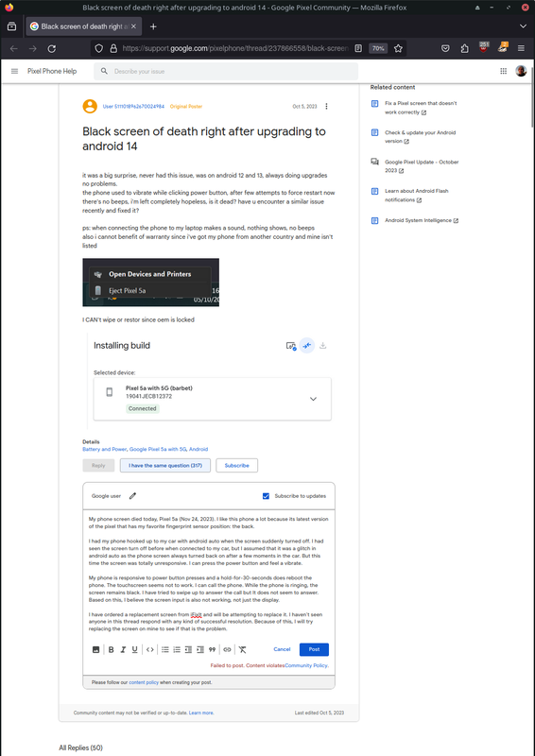This screenshot has height=756, width=535.
Task: Apply italic formatting in reply editor
Action: click(123, 649)
